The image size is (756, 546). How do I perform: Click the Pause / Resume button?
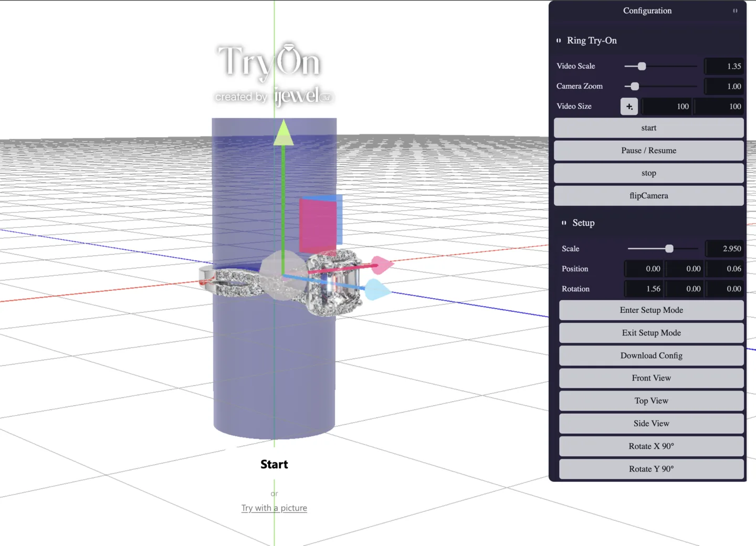click(x=649, y=151)
